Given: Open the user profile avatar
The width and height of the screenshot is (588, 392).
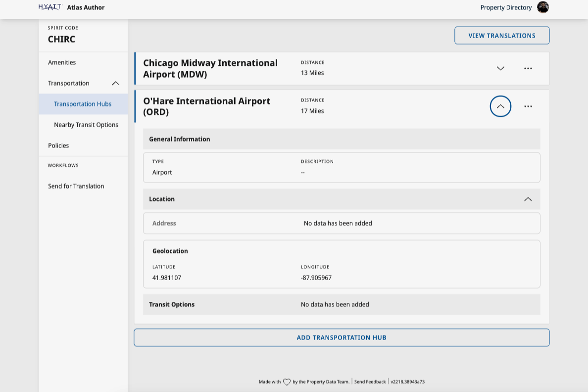Looking at the screenshot, I should [542, 7].
